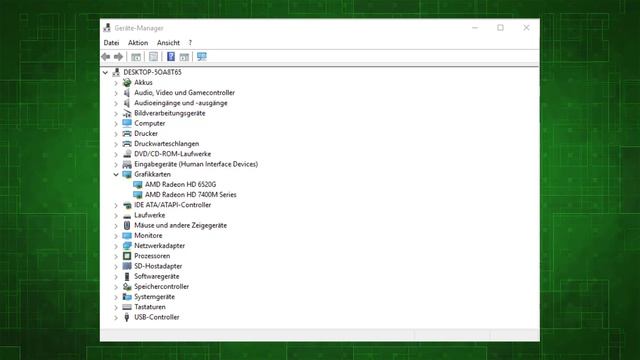Screen dimensions: 640x360
Task: Click the Forward arrow toolbar icon
Action: coord(118,57)
